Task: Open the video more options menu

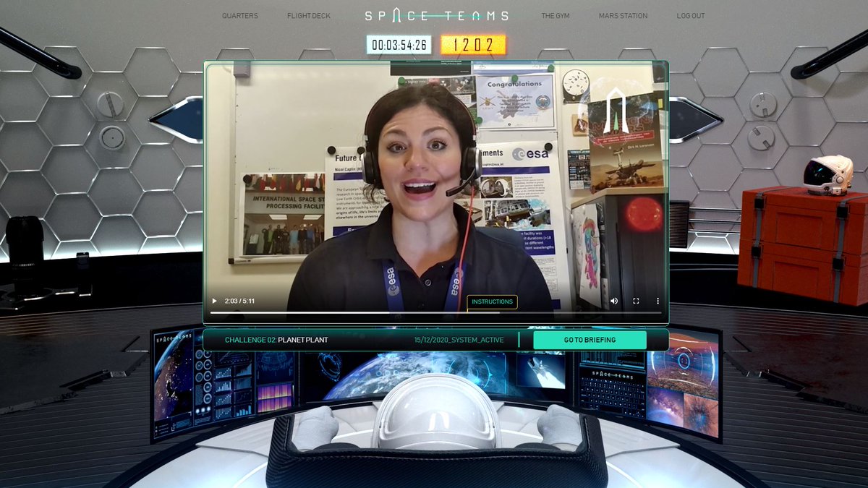Action: (x=658, y=301)
